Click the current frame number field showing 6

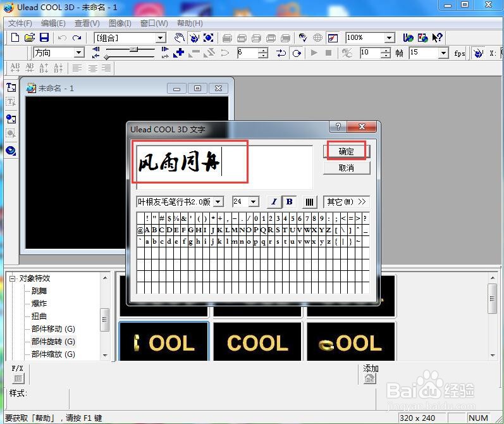tap(248, 53)
